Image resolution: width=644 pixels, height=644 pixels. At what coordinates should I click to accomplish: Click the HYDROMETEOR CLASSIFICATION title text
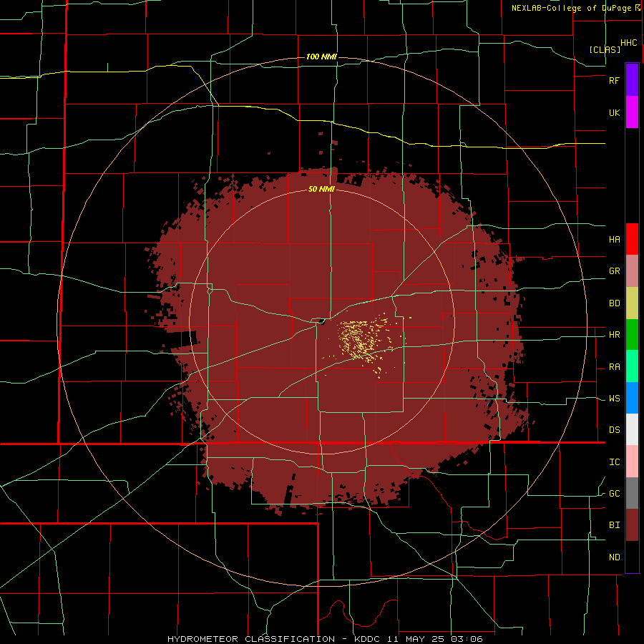click(251, 639)
